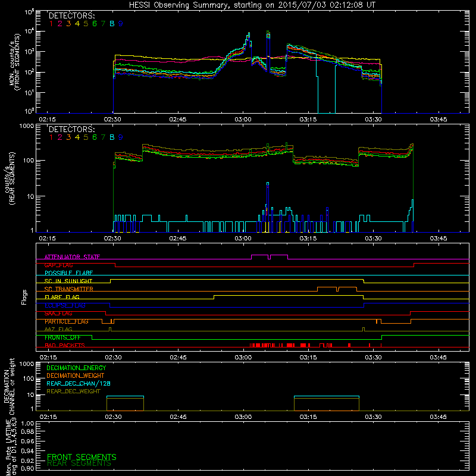Click the 02:45 tick label under the rear segments plot
476x476 pixels.
[x=177, y=239]
